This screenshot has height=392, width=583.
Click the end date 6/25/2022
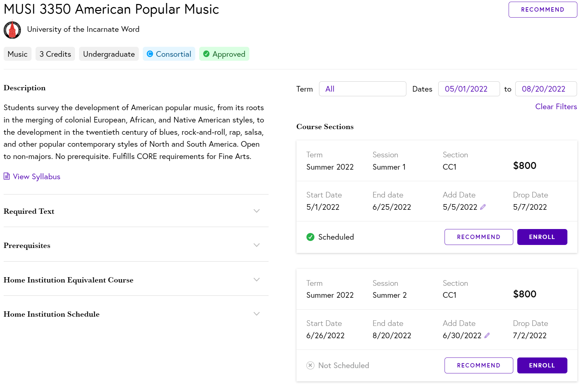392,207
